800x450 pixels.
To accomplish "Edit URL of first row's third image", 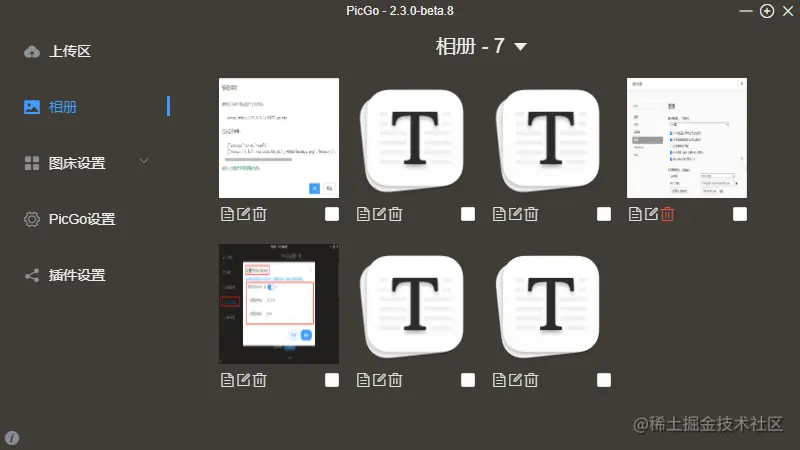I will click(515, 214).
